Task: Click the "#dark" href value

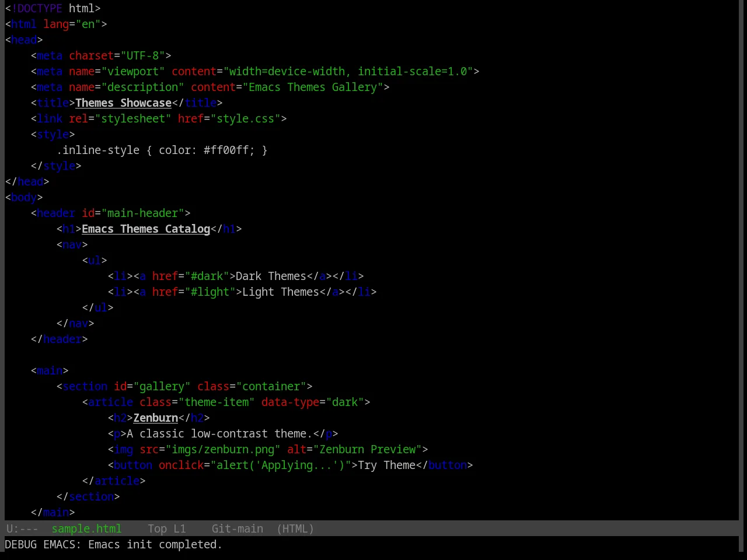Action: [x=207, y=276]
